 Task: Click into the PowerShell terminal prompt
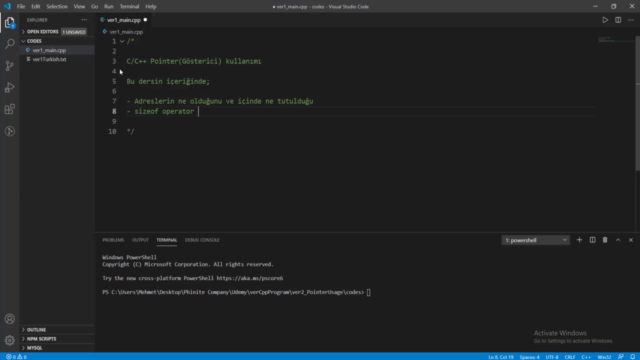click(x=368, y=292)
